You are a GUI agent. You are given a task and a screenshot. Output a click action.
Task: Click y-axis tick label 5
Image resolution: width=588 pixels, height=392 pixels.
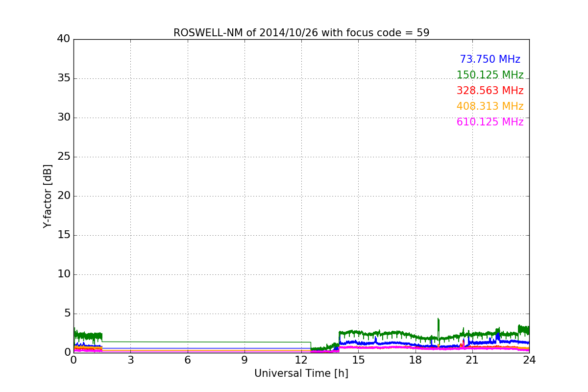tap(67, 314)
